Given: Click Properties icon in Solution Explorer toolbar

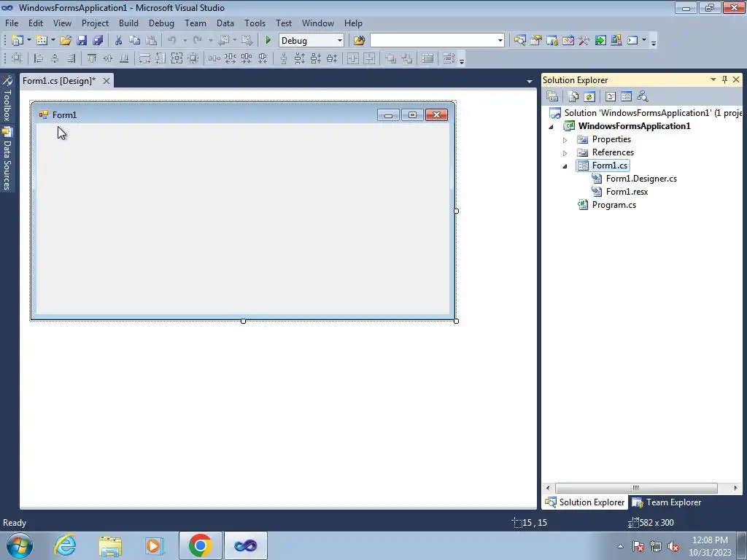Looking at the screenshot, I should click(x=552, y=97).
